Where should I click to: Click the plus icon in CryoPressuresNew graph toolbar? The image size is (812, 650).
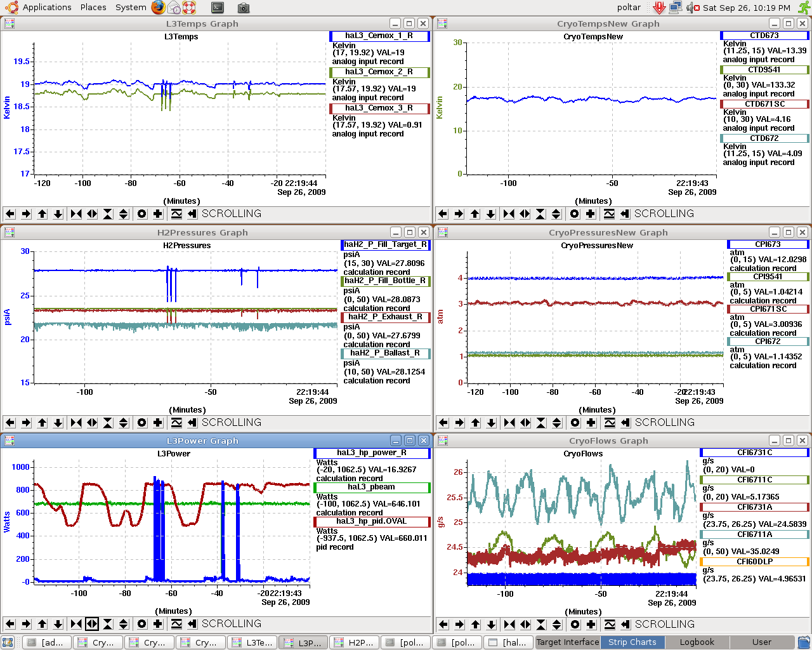[x=591, y=423]
